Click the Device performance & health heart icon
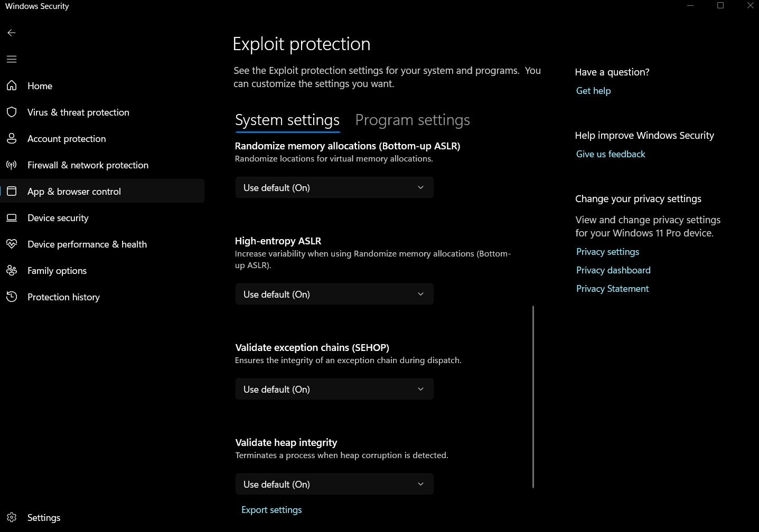 [x=12, y=244]
